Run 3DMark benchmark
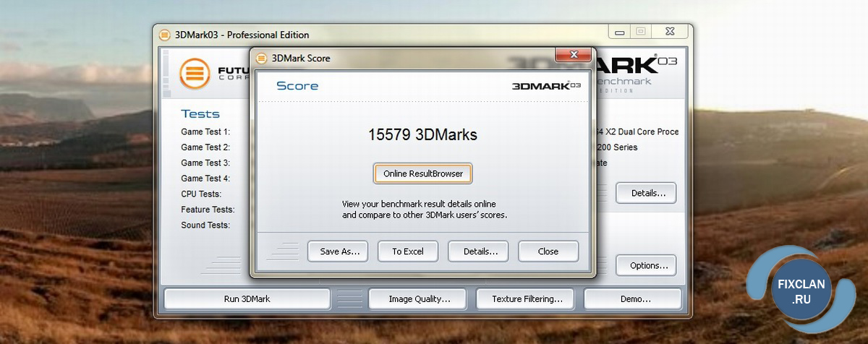 247,298
